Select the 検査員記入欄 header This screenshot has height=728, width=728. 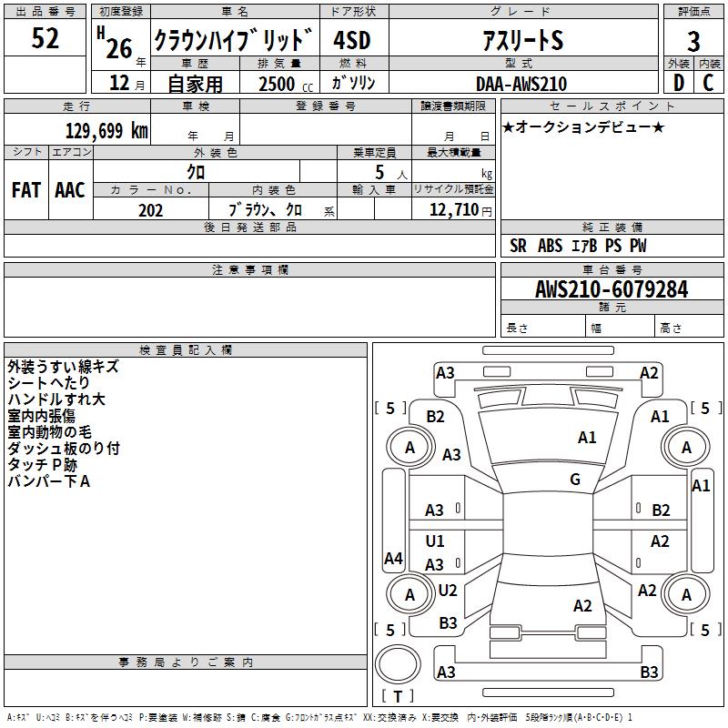coord(186,350)
